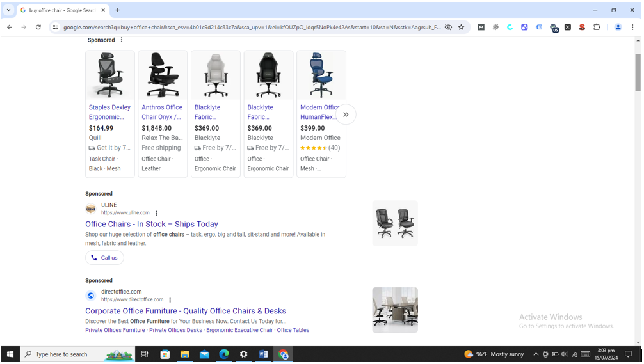Open the Modern Office HumanFlex chair listing

[x=320, y=112]
